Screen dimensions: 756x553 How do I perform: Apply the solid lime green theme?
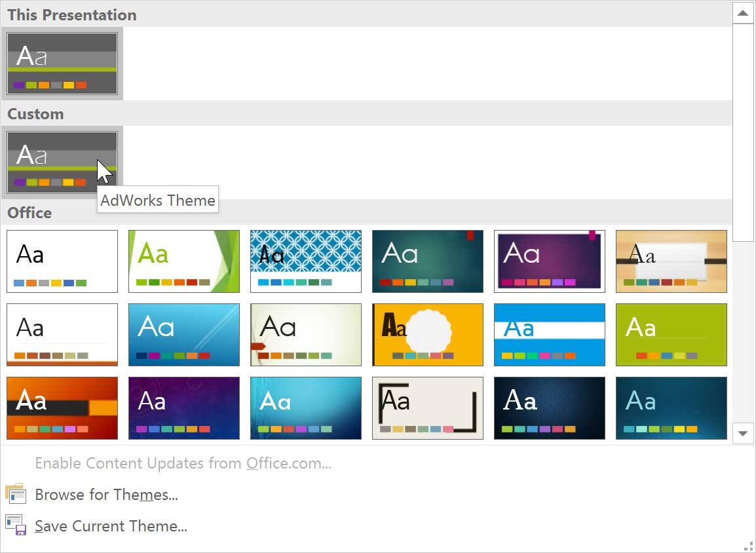point(671,334)
